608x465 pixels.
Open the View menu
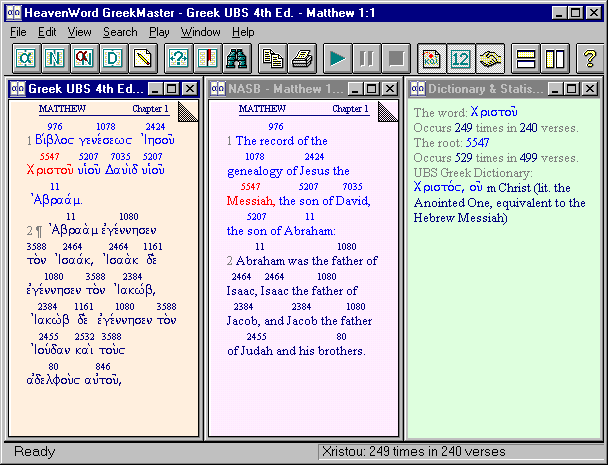(79, 32)
